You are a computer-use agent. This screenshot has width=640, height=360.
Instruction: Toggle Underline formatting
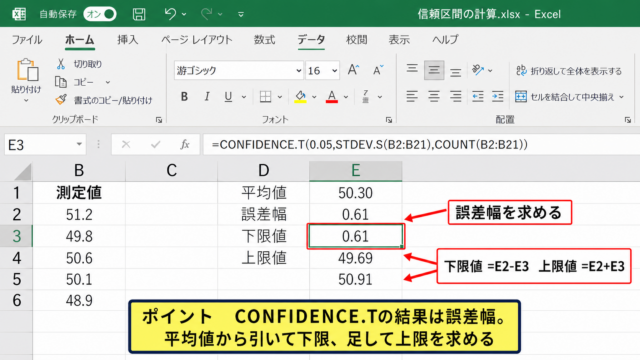pos(228,97)
